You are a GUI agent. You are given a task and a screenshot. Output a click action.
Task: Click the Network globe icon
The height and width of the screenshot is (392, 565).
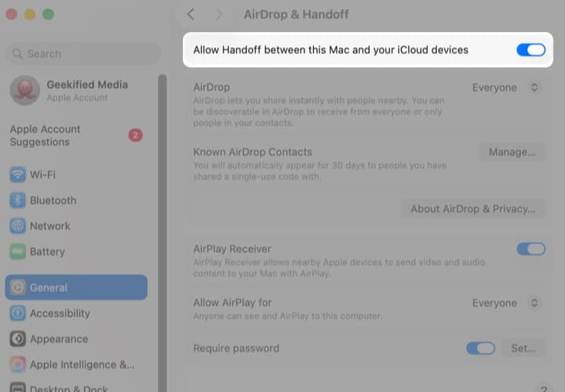[x=17, y=226]
